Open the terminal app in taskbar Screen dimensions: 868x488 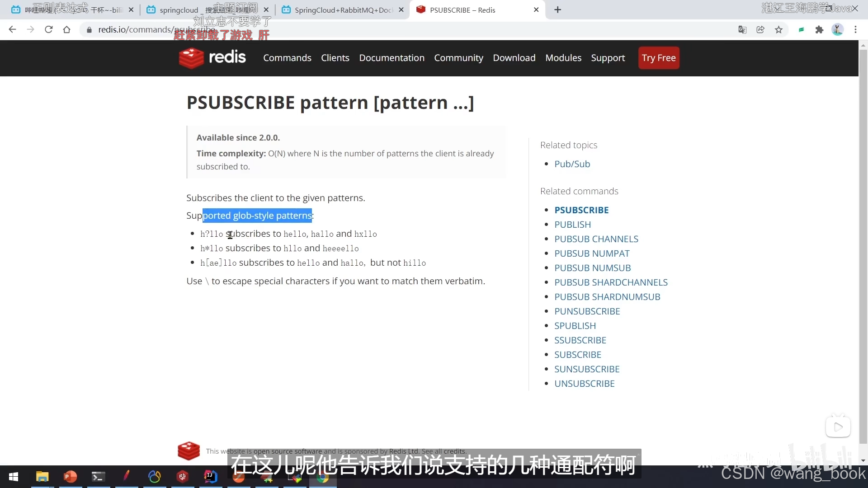pos(98,477)
